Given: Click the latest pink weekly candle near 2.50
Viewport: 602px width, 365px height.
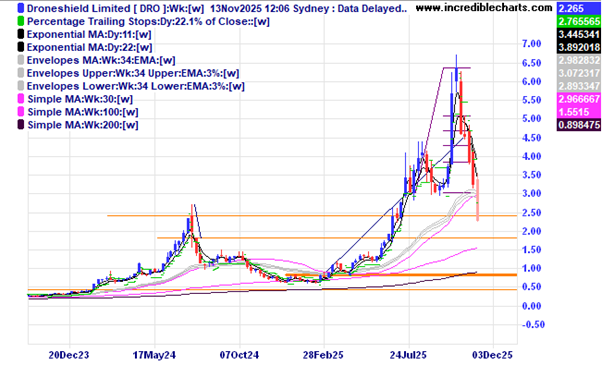Looking at the screenshot, I should [478, 200].
